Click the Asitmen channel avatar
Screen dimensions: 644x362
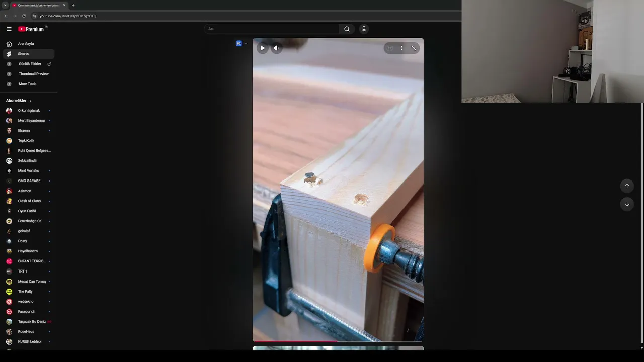pos(9,191)
